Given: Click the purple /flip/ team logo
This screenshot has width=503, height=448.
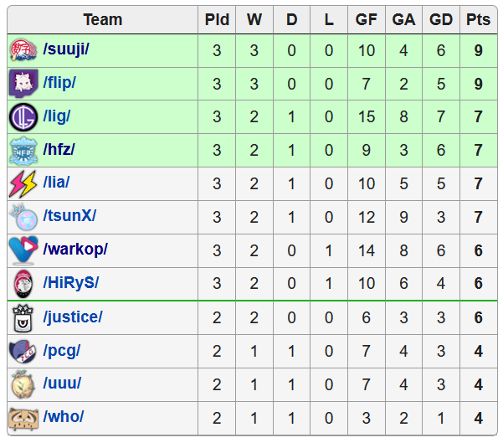Looking at the screenshot, I should 23,84.
